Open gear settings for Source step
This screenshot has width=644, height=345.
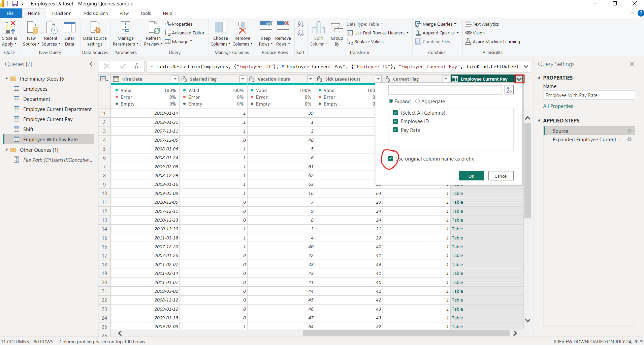629,131
